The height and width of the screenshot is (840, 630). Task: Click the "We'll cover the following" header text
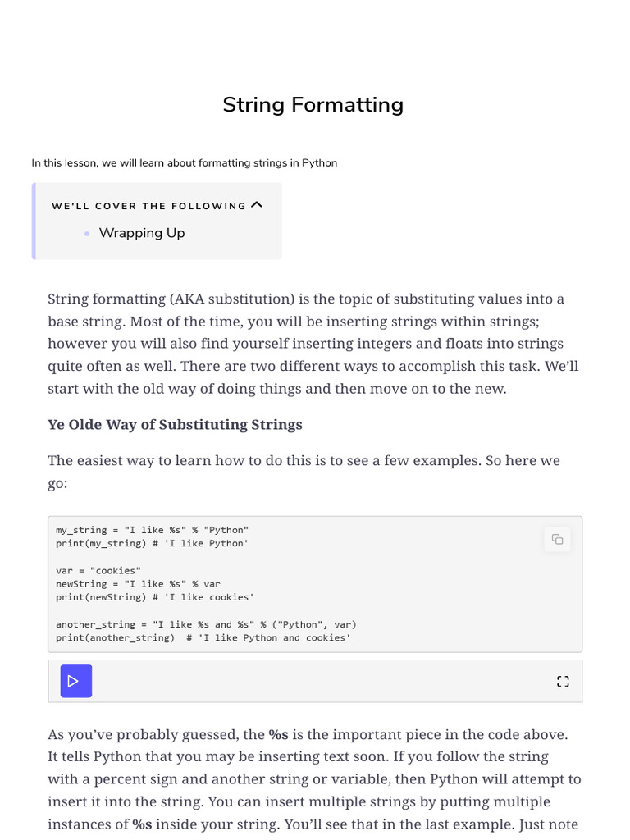pos(148,206)
